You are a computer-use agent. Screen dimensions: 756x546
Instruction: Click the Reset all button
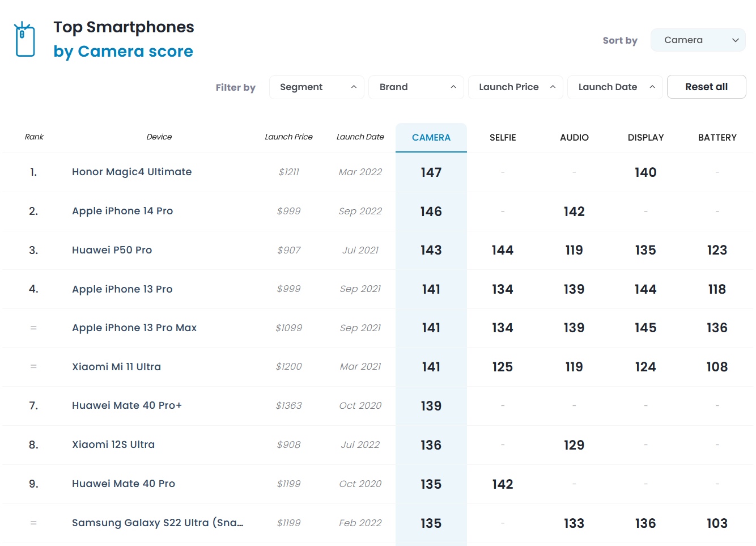coord(706,87)
